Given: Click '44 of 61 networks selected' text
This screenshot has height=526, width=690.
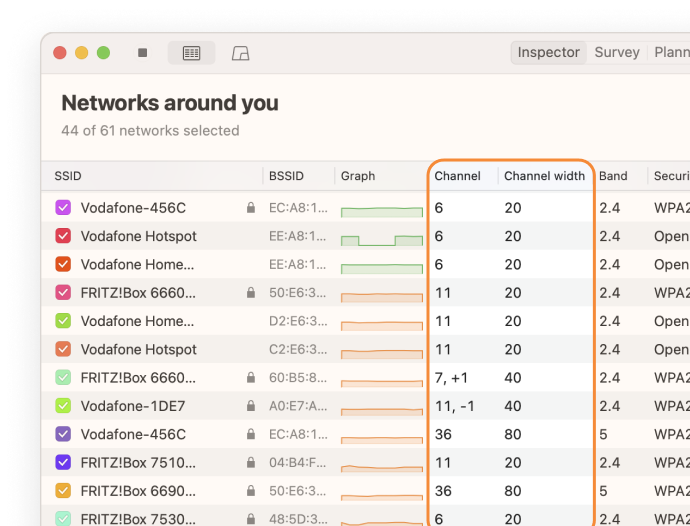Looking at the screenshot, I should click(150, 131).
